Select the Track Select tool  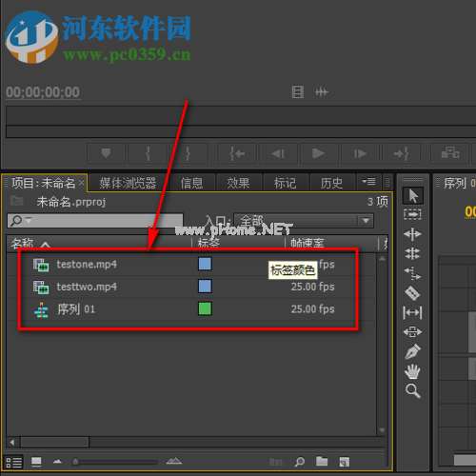tap(412, 214)
